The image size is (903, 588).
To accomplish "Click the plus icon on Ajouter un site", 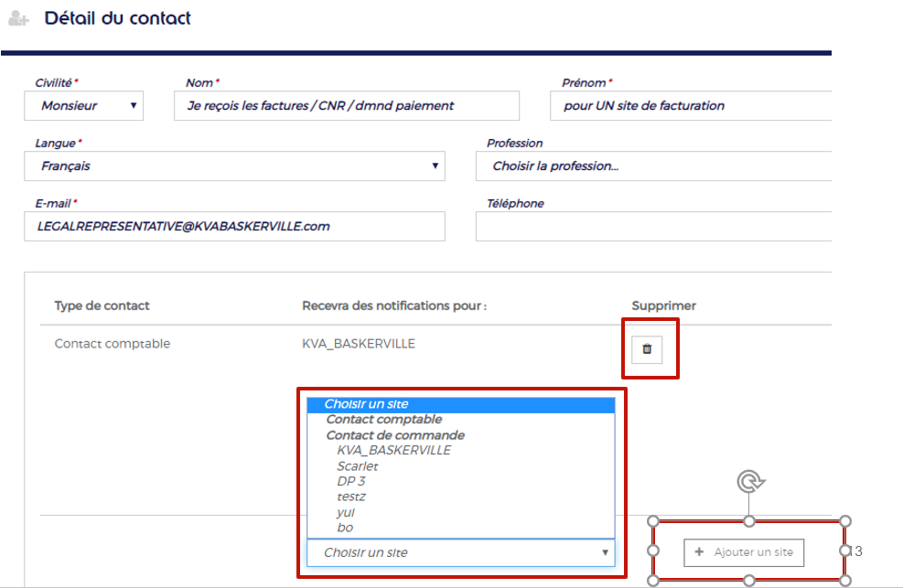I will point(699,551).
